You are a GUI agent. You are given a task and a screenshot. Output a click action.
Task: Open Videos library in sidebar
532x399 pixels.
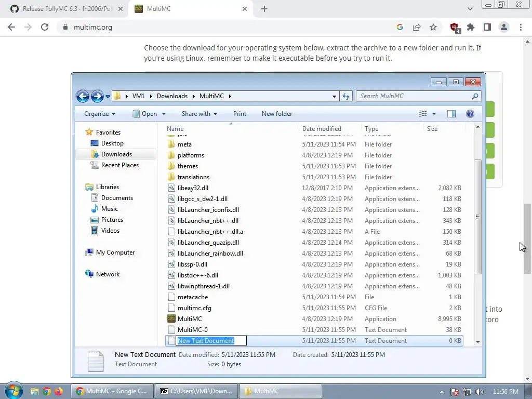[110, 230]
